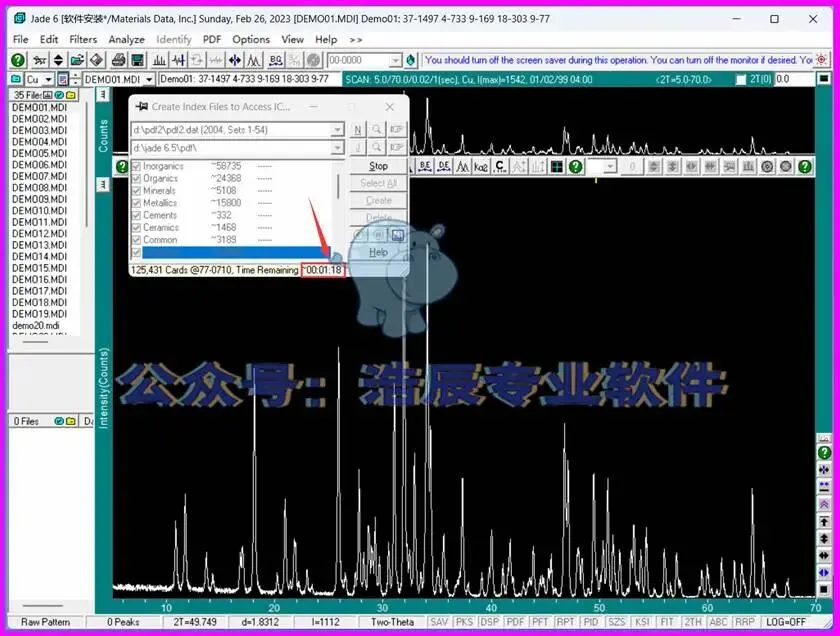Click the teal folder icon left of Cu
Screen dimensions: 840x636
coord(16,79)
